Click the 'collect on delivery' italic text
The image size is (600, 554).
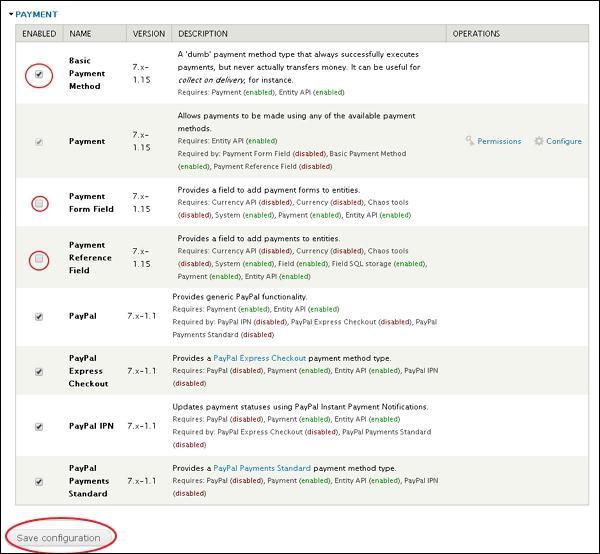coord(211,80)
